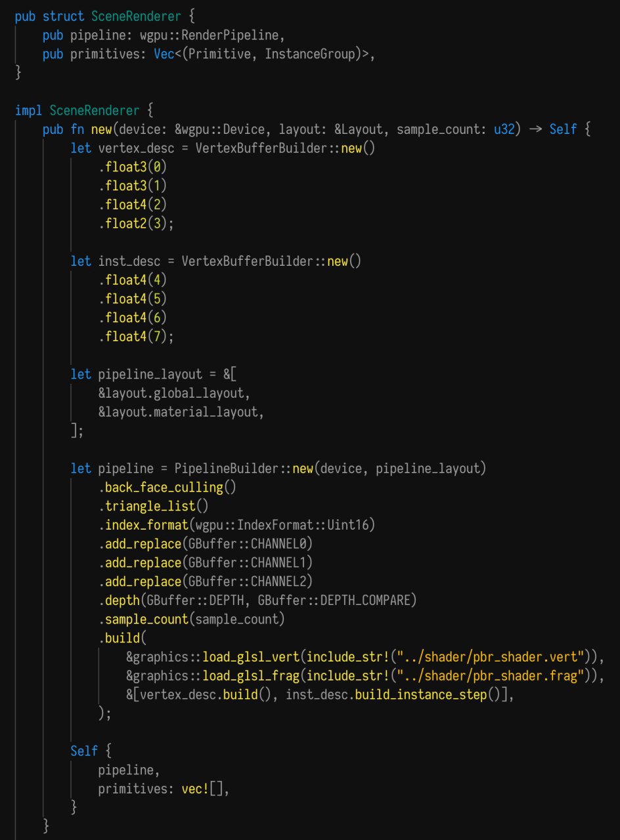
Task: Click the '.back_face_culling()' call
Action: (x=167, y=488)
